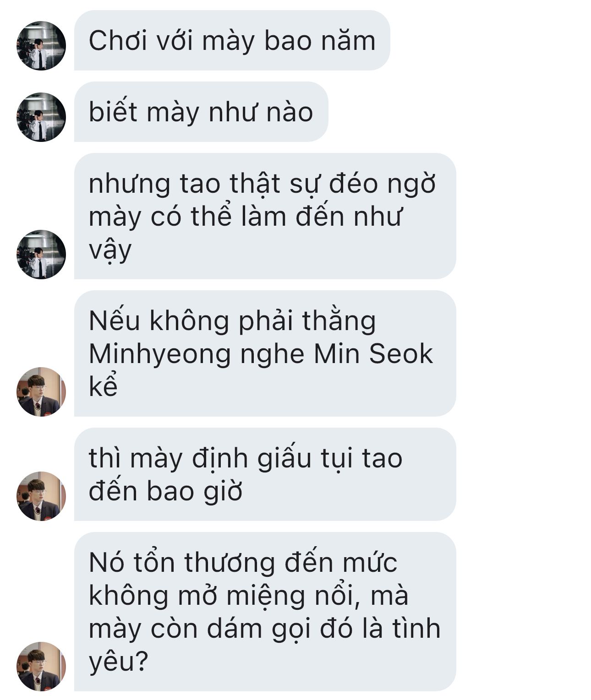Click "đến bao giờ" text in fifth bubble
591x700 pixels.
(165, 491)
